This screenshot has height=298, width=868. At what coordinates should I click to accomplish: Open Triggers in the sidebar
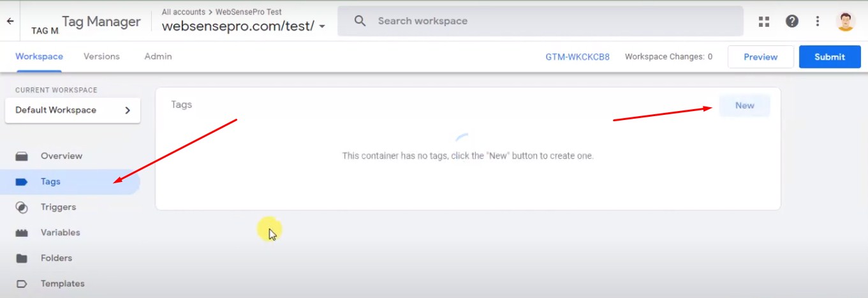(x=70, y=207)
